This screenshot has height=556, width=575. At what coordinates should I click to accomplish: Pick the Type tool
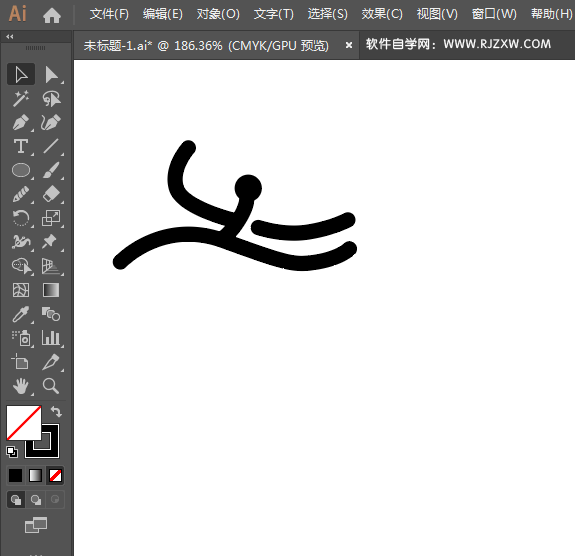click(21, 146)
